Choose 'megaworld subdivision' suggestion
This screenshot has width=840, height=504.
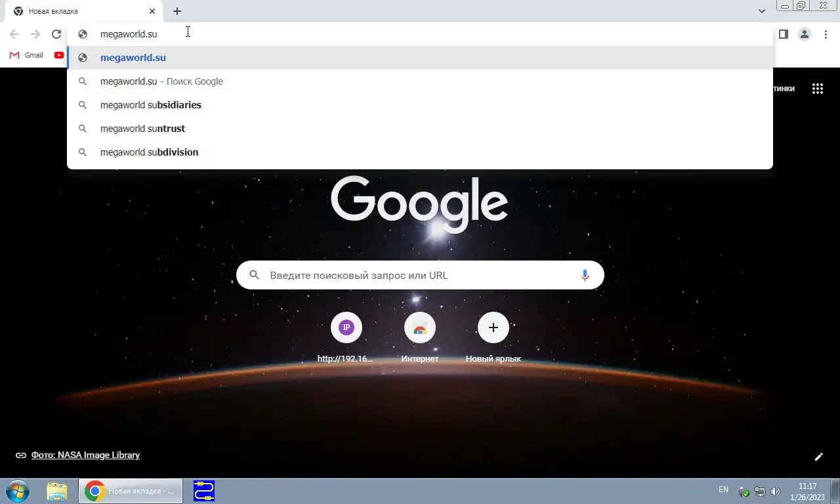[x=420, y=152]
